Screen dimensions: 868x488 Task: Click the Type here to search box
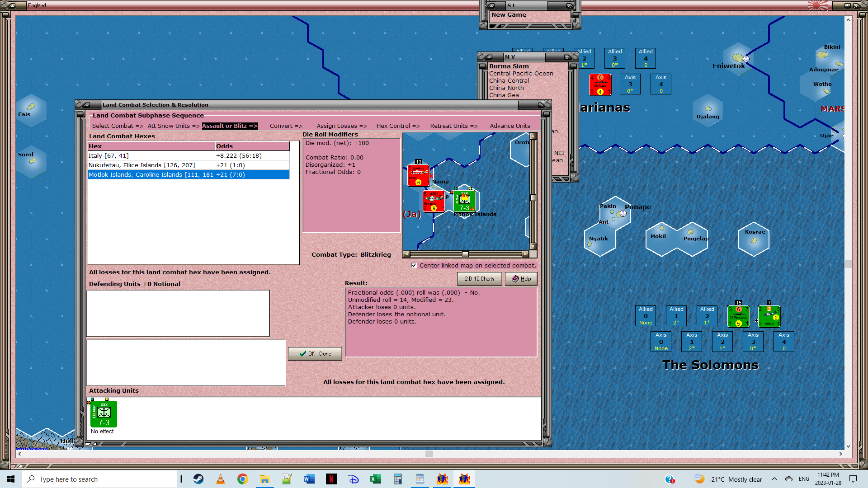pyautogui.click(x=99, y=479)
